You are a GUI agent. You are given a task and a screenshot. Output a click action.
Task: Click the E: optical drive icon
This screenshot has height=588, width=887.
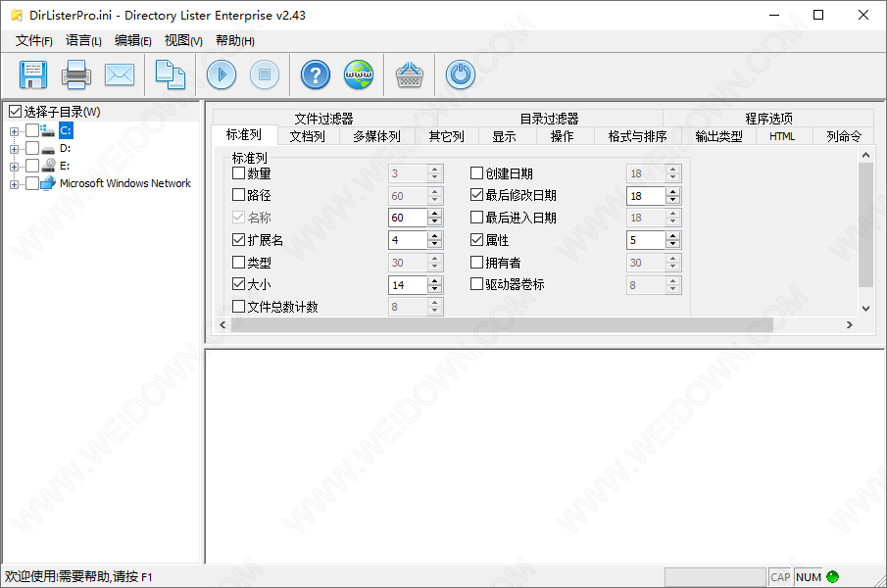(x=48, y=166)
